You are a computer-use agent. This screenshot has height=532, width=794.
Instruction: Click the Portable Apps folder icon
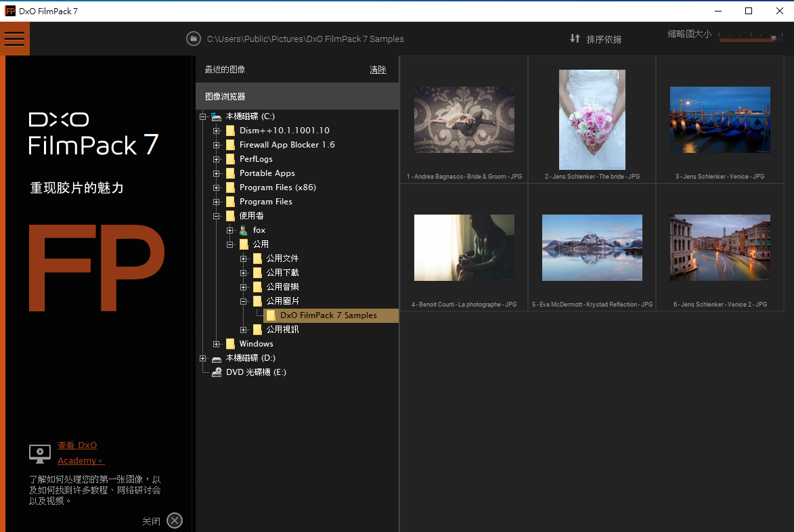[x=230, y=173]
